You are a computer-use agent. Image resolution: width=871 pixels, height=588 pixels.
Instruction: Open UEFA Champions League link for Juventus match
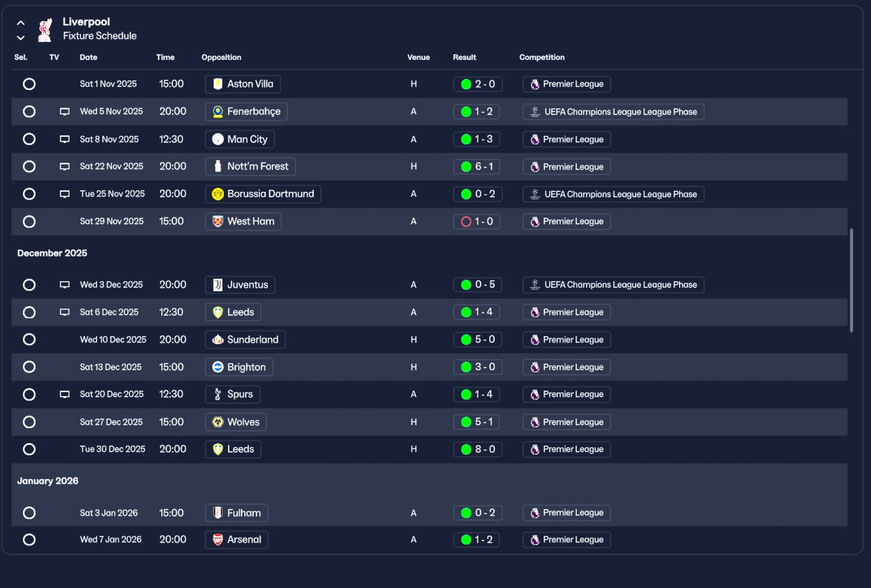613,284
